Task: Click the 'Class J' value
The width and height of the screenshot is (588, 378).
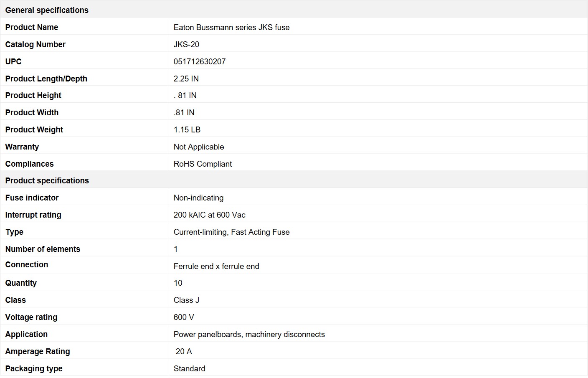Action: point(186,300)
